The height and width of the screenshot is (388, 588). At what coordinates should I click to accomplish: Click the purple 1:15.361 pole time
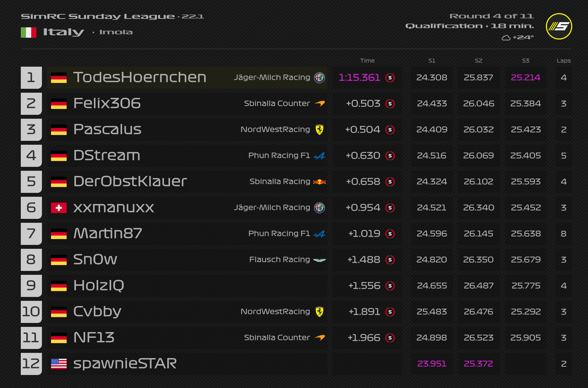(359, 77)
